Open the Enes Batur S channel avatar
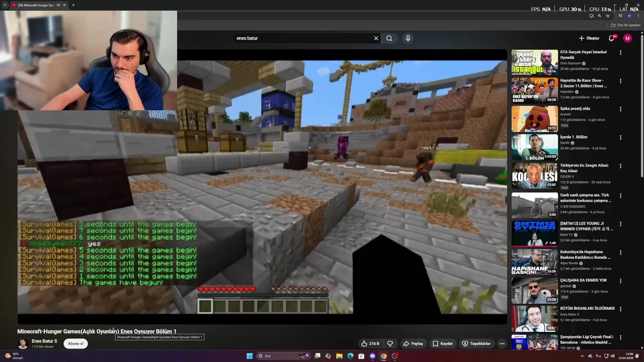The height and width of the screenshot is (362, 644). tap(23, 343)
